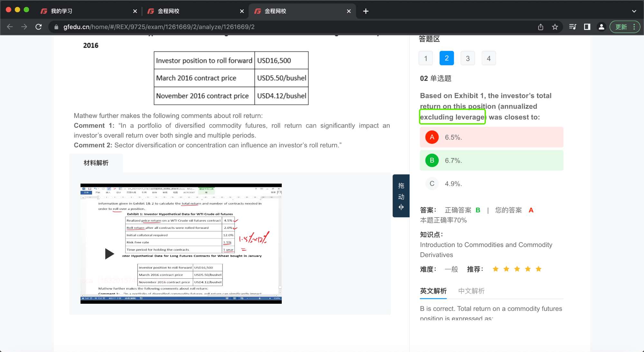Screen dimensions: 644x352
Task: Click the back navigation arrow
Action: point(10,27)
